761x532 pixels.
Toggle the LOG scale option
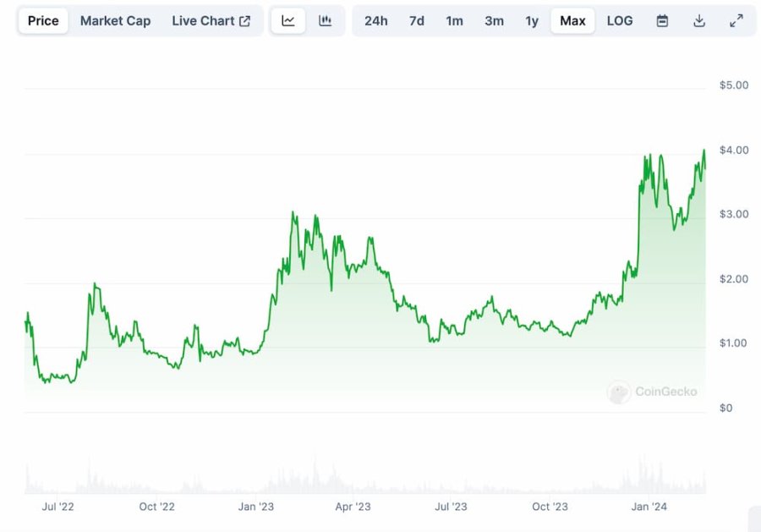point(619,21)
